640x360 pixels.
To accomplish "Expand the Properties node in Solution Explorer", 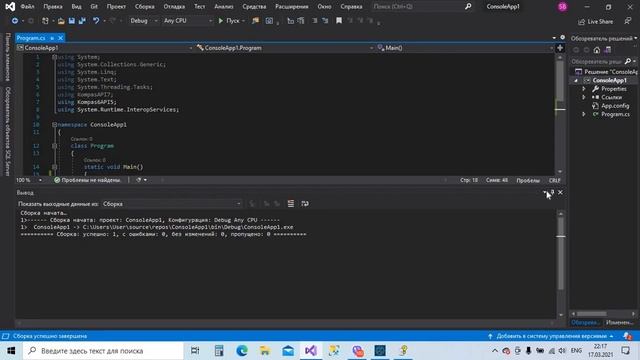I will (x=584, y=89).
